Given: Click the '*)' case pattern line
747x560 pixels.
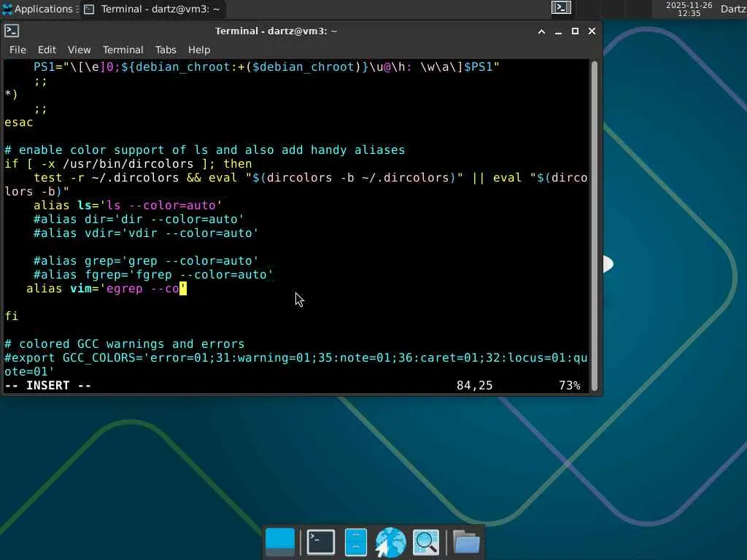Looking at the screenshot, I should coord(11,94).
